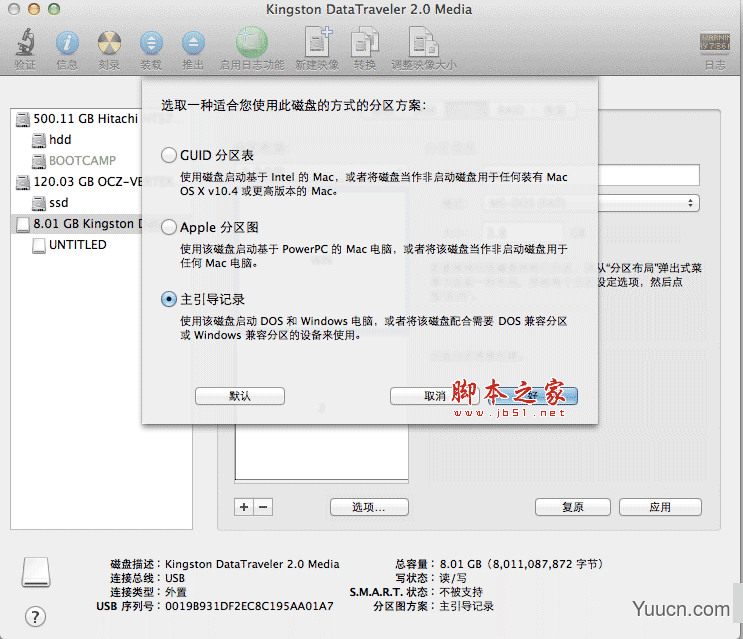Click the 装载 (Mount) toolbar icon
Screen dimensions: 743x639
151,43
